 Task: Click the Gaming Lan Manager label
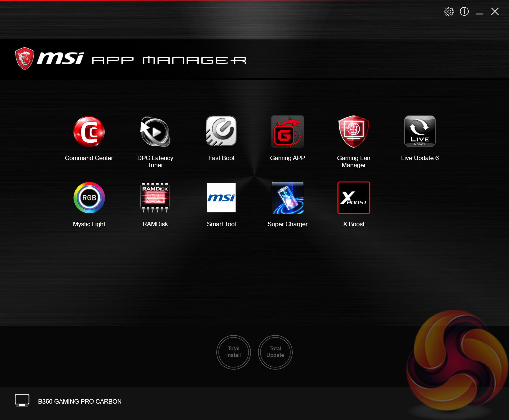pyautogui.click(x=354, y=162)
